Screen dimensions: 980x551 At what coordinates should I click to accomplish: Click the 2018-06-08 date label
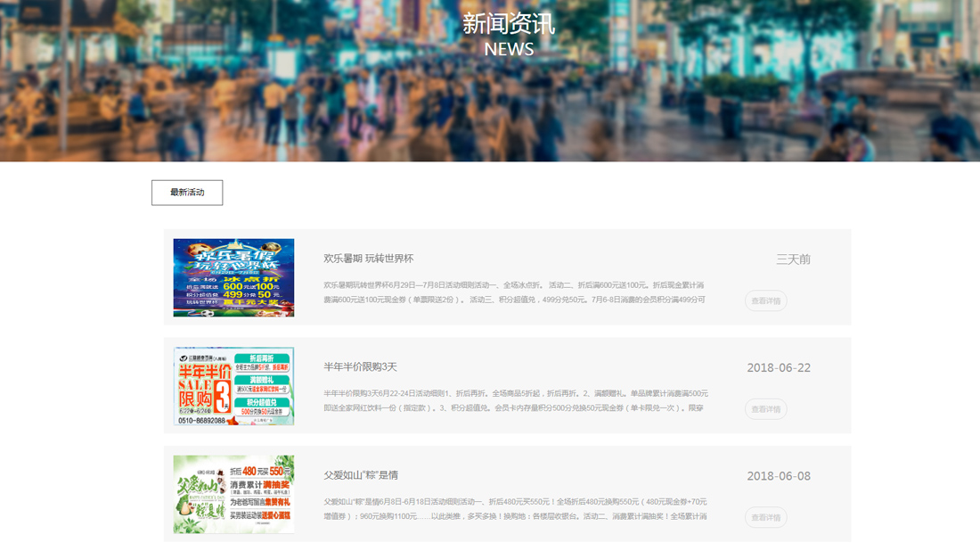779,476
